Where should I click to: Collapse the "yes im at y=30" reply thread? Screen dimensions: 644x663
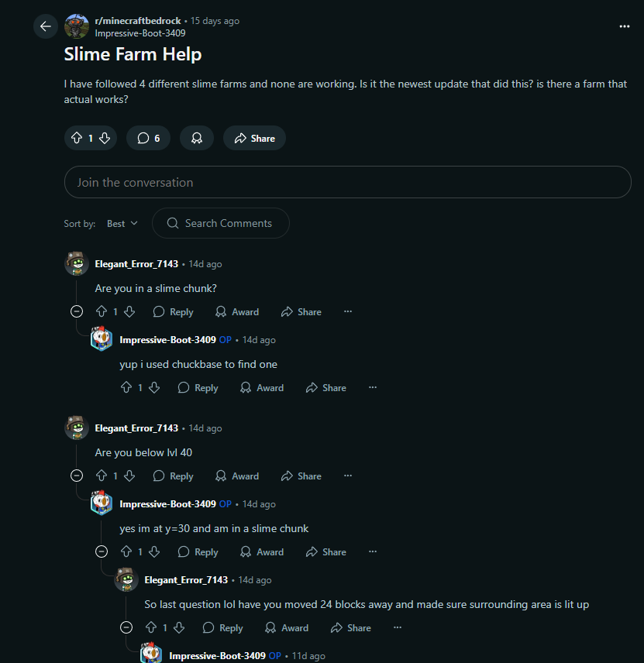coord(102,551)
